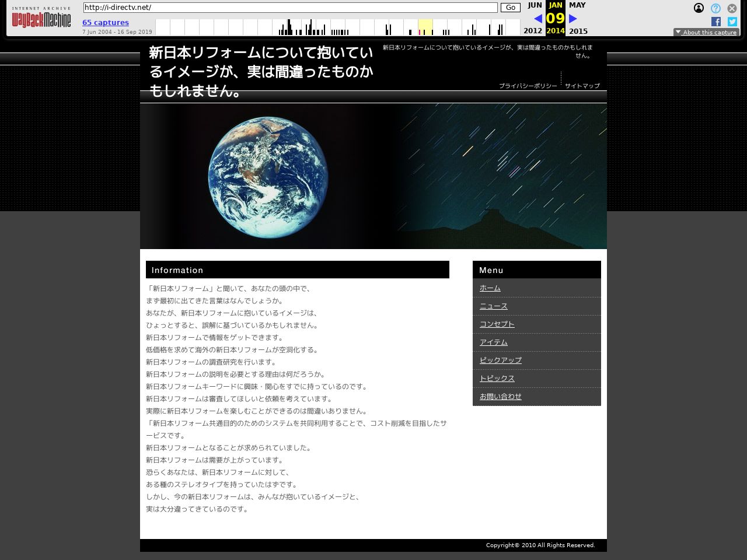Open the サイトマップ link
Image resolution: width=747 pixels, height=560 pixels.
(582, 86)
